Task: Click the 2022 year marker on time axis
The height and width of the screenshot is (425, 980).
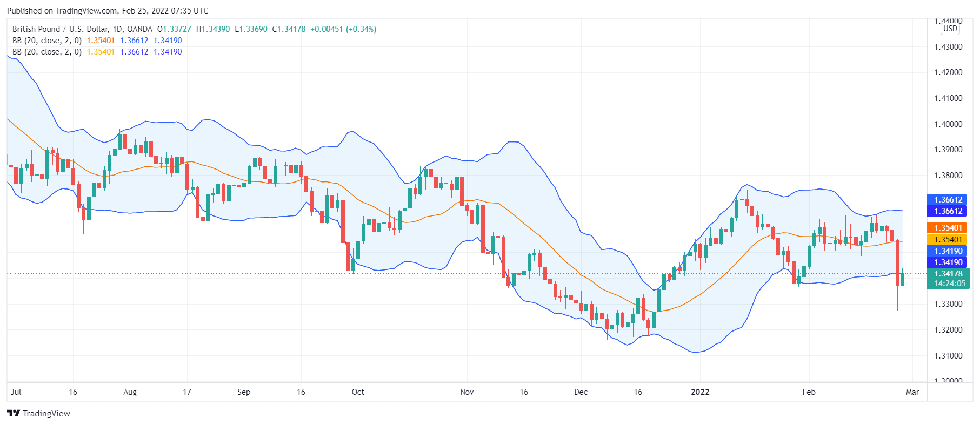Action: point(700,392)
